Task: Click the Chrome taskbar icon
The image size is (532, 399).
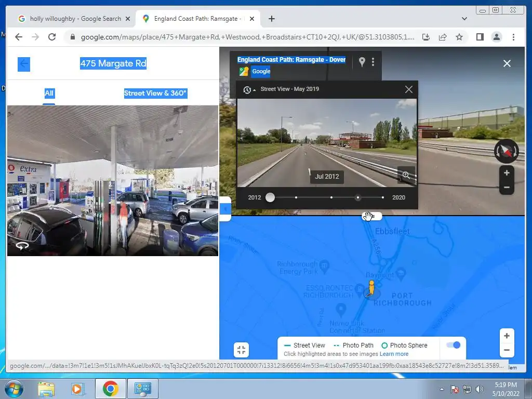Action: click(x=110, y=389)
